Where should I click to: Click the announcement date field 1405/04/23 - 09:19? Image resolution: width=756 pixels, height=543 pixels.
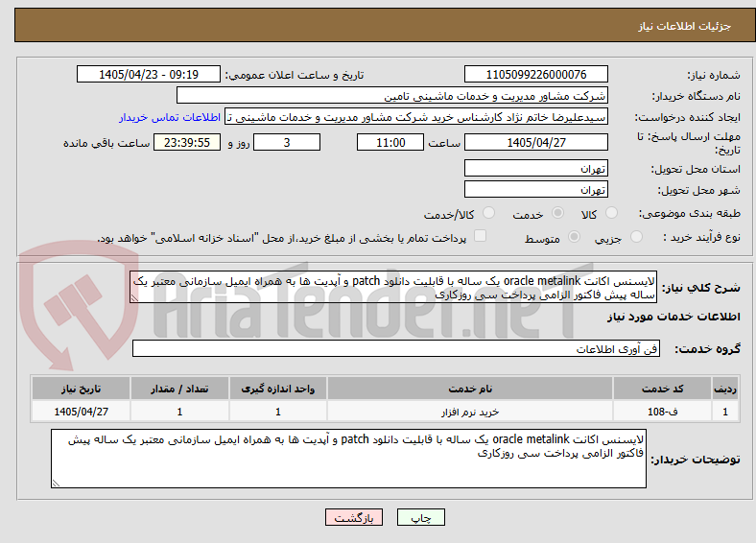point(149,74)
